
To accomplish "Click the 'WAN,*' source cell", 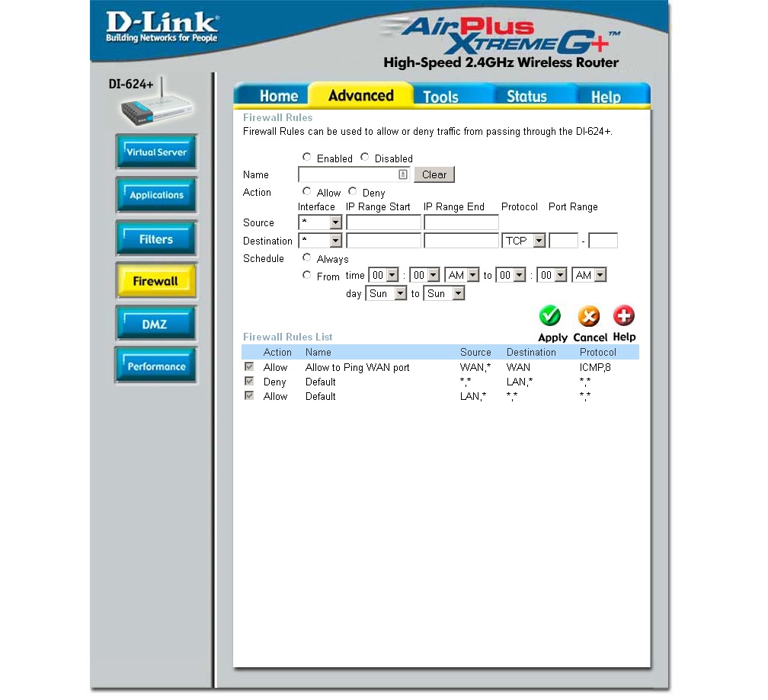I will coord(475,367).
